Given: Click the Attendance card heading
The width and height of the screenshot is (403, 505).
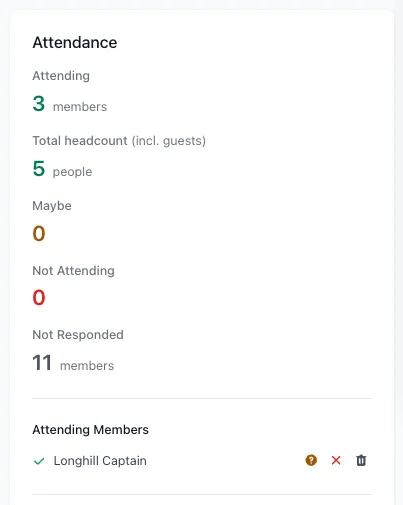Looking at the screenshot, I should [75, 43].
